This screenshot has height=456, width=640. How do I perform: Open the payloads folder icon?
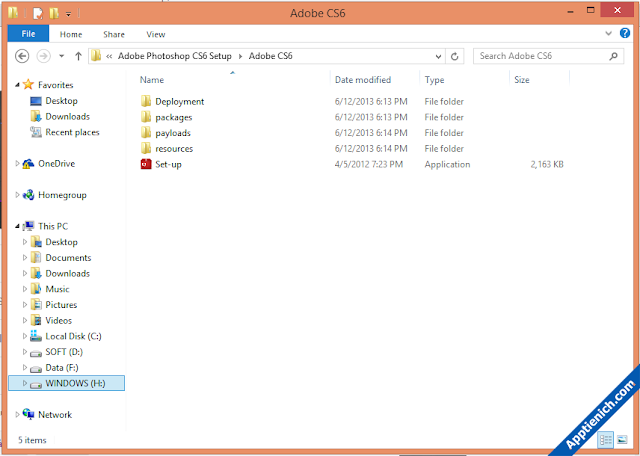click(x=146, y=133)
